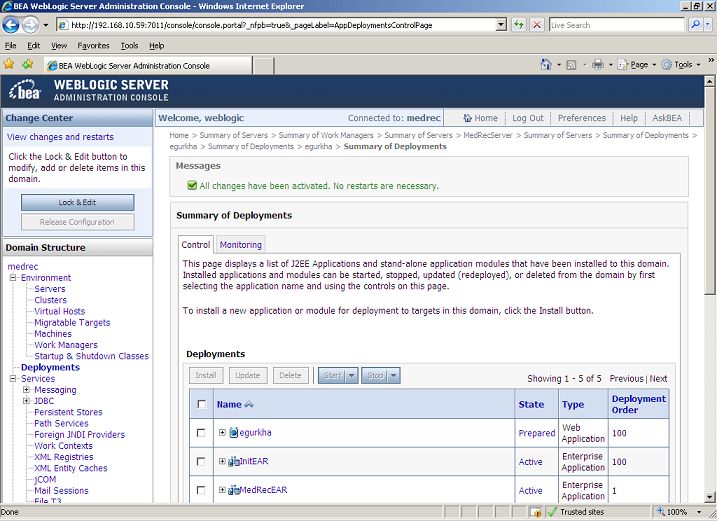Click the Live Search magnifier icon
The image size is (717, 521).
tap(695, 25)
